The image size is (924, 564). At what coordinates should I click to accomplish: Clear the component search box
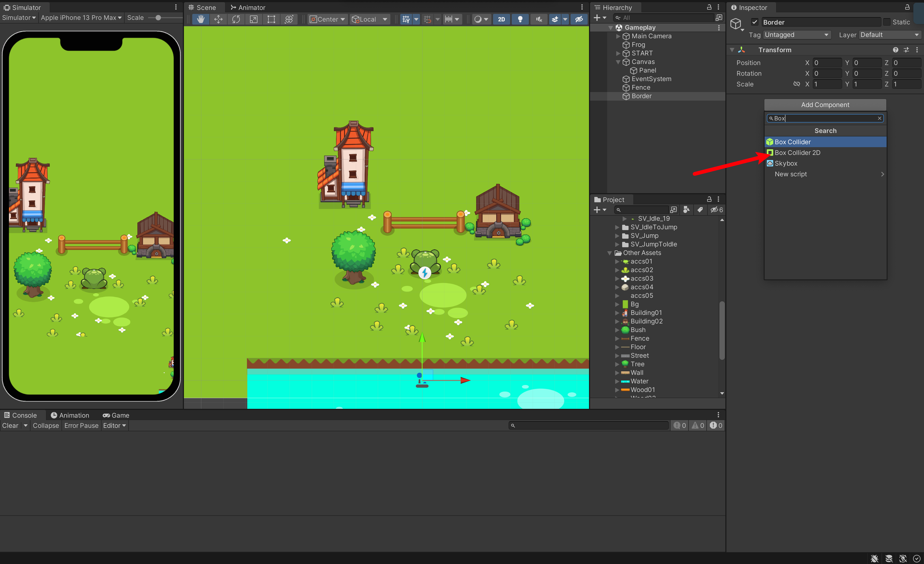[879, 118]
